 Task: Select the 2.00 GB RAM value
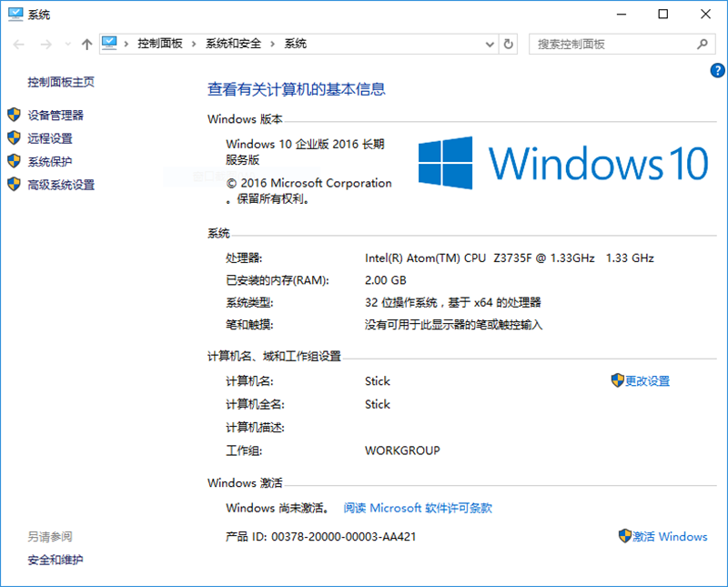(385, 280)
